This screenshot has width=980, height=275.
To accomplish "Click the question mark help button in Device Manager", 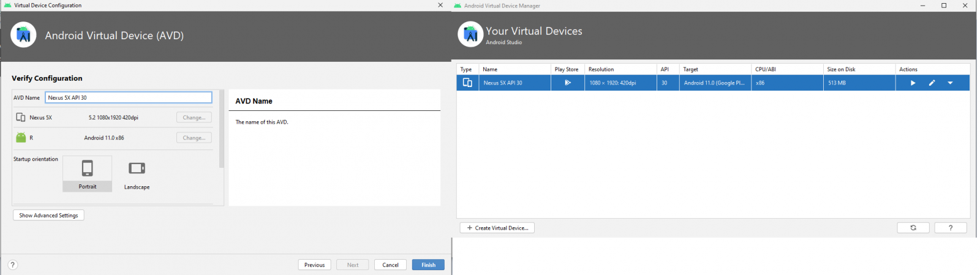I will coord(950,228).
